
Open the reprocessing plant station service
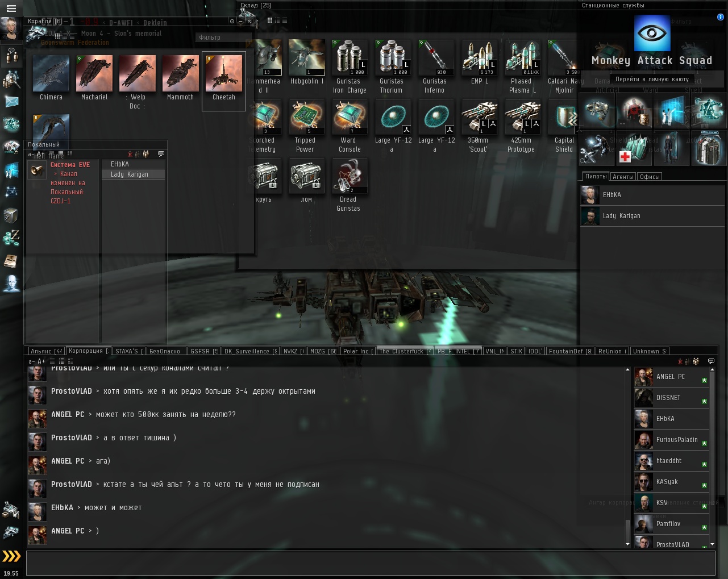coord(708,111)
